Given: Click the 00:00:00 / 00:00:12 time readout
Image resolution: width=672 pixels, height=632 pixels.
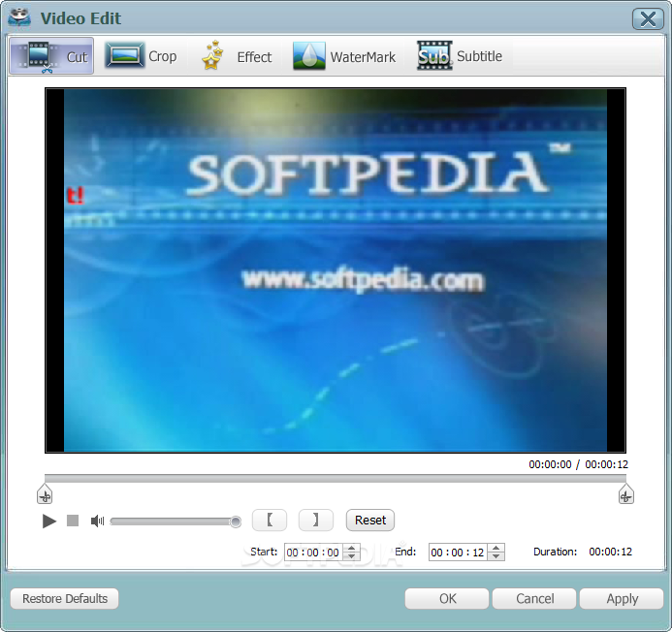Looking at the screenshot, I should pyautogui.click(x=579, y=464).
